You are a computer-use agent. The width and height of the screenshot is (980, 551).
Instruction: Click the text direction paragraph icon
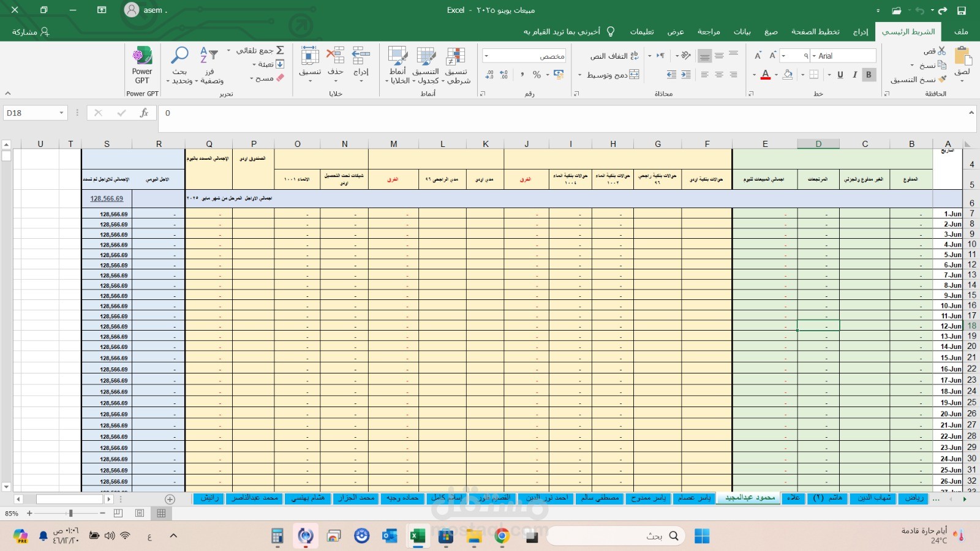point(660,56)
